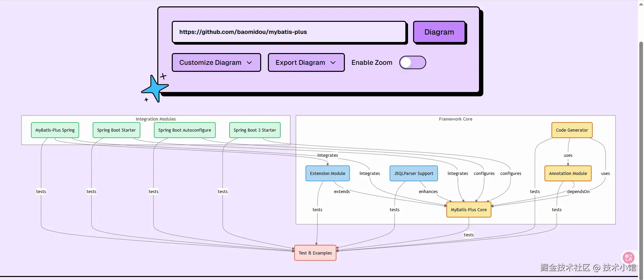
Task: Click the 'integrates' label above Extension Module
Action: pos(328,155)
